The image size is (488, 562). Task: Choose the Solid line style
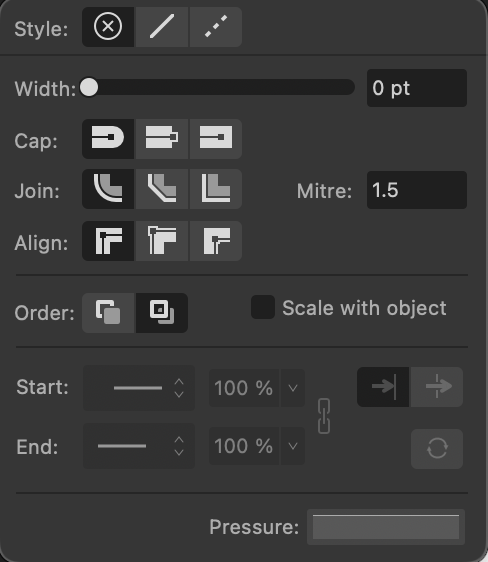[162, 27]
